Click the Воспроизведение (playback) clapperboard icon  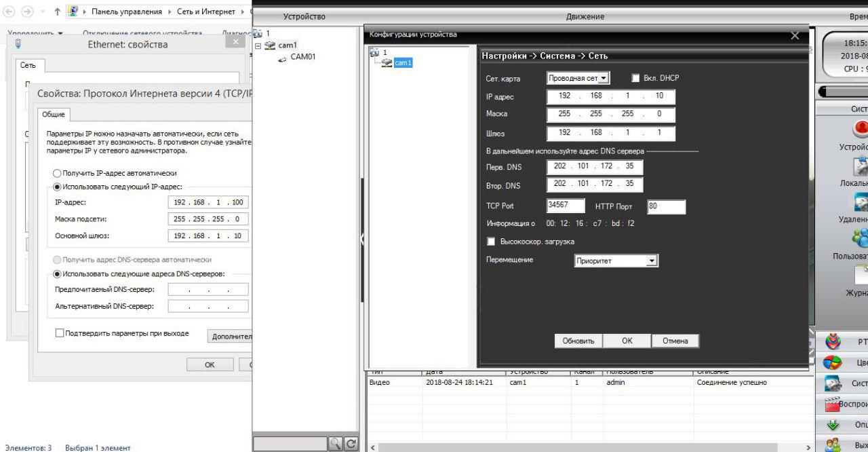coord(833,404)
